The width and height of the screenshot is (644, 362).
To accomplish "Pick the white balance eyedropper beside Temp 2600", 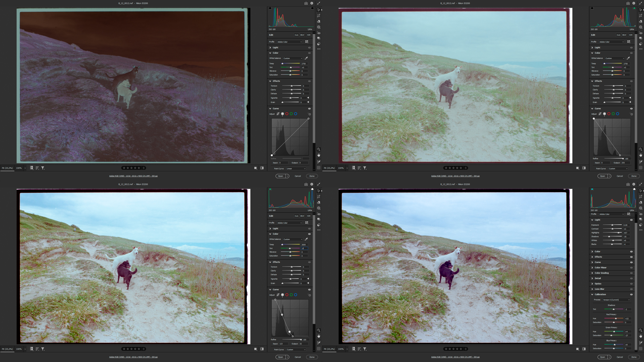I will click(x=306, y=239).
